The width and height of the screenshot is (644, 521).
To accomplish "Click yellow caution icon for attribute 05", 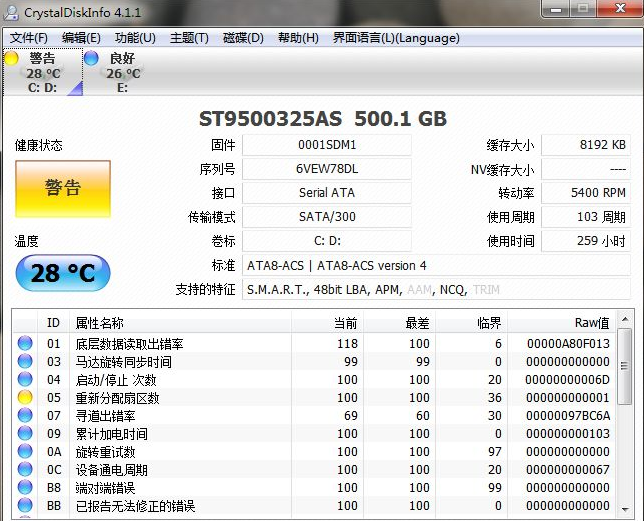I will [25, 397].
